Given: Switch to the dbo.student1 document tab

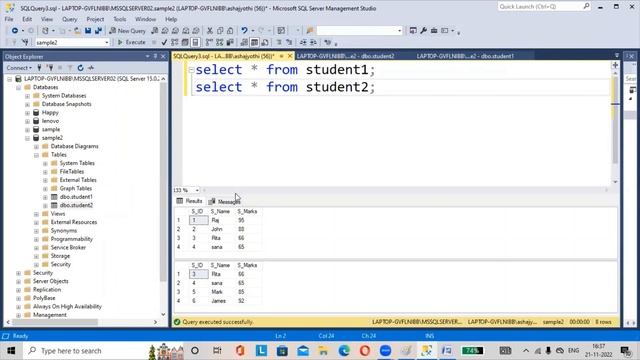Looking at the screenshot, I should tap(465, 56).
